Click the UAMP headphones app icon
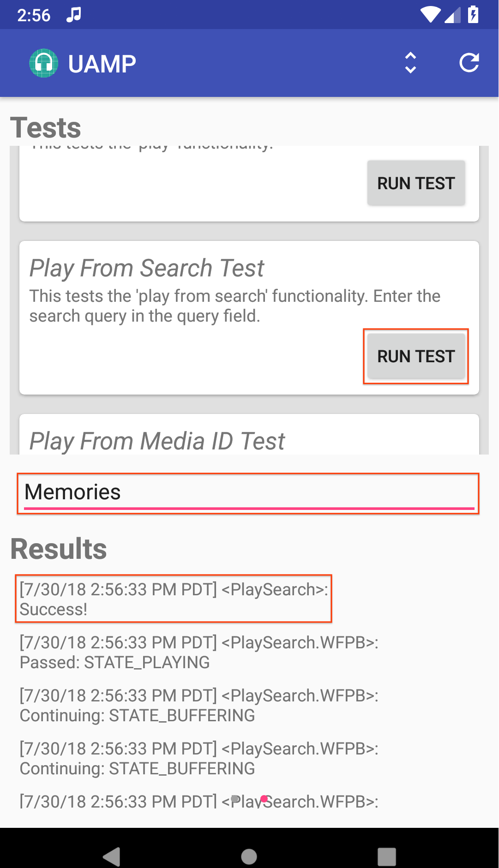 coord(44,63)
